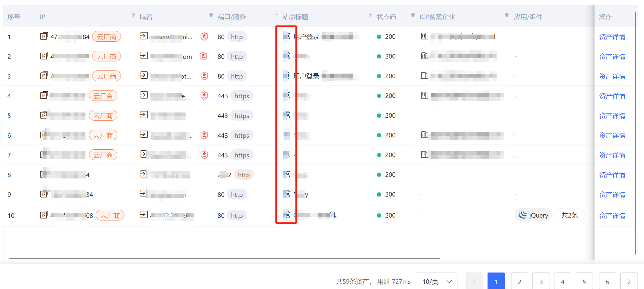Go to page 3

pos(541,281)
